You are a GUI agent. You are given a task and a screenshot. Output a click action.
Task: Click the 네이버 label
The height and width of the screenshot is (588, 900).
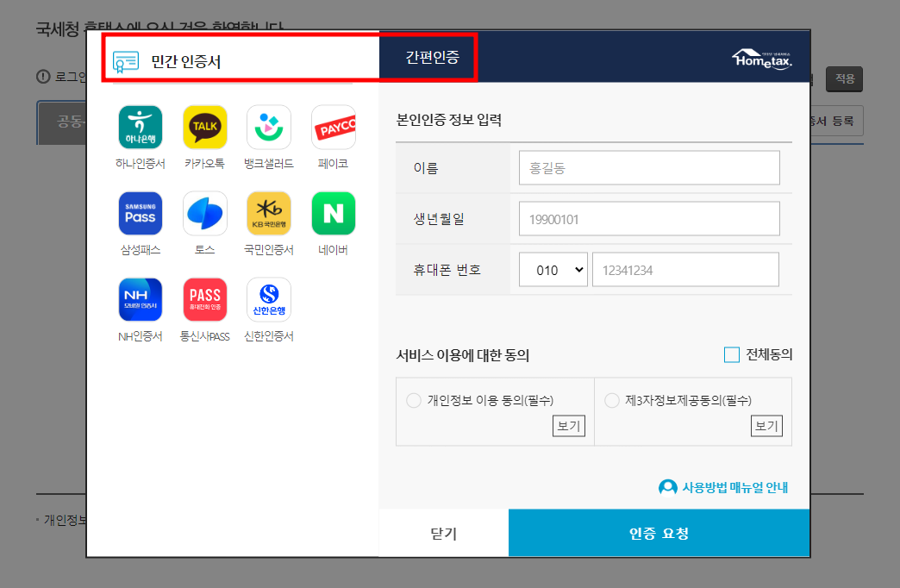[x=334, y=250]
